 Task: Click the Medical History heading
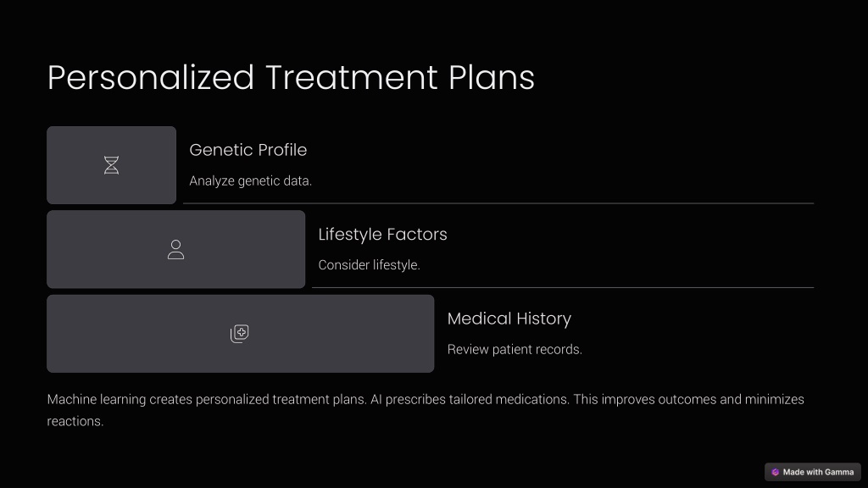click(509, 319)
